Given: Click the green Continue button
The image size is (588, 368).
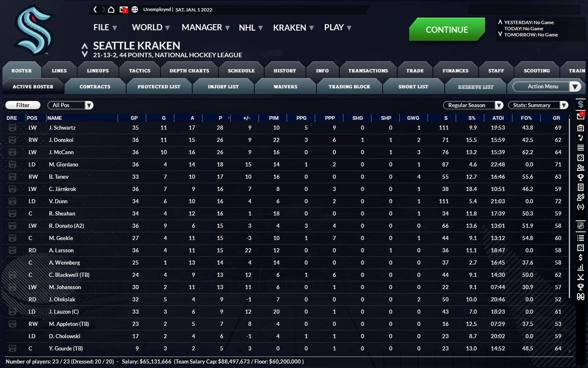Looking at the screenshot, I should [447, 29].
